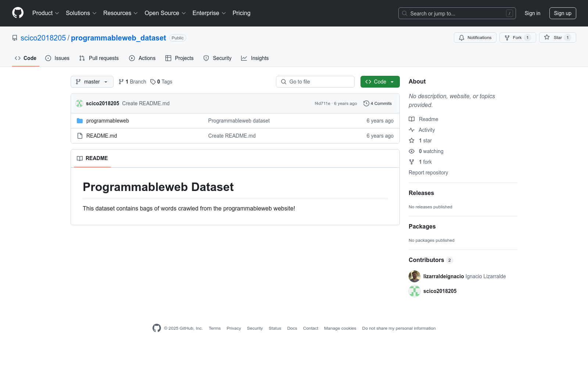Click the Releases heading link
Viewport: 588px width, 368px height.
[421, 193]
